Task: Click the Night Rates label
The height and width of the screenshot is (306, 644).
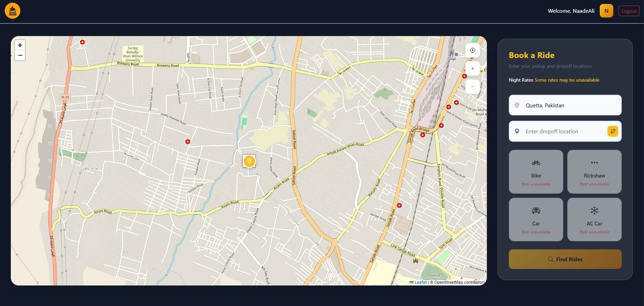Action: pos(521,80)
